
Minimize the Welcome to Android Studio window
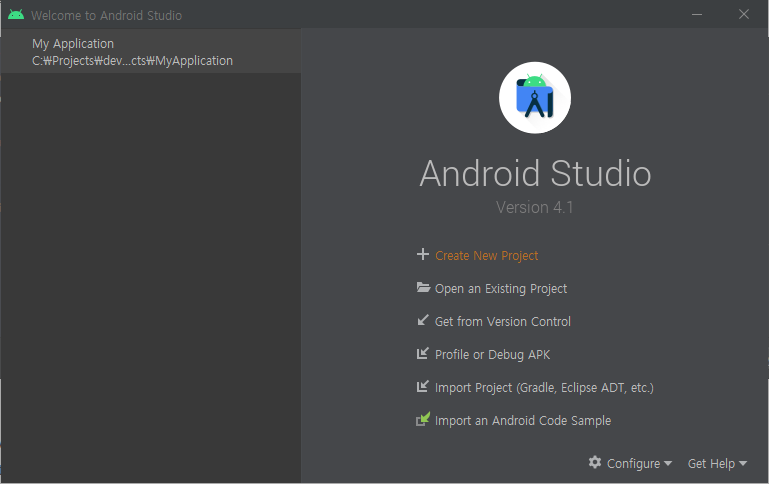point(697,15)
